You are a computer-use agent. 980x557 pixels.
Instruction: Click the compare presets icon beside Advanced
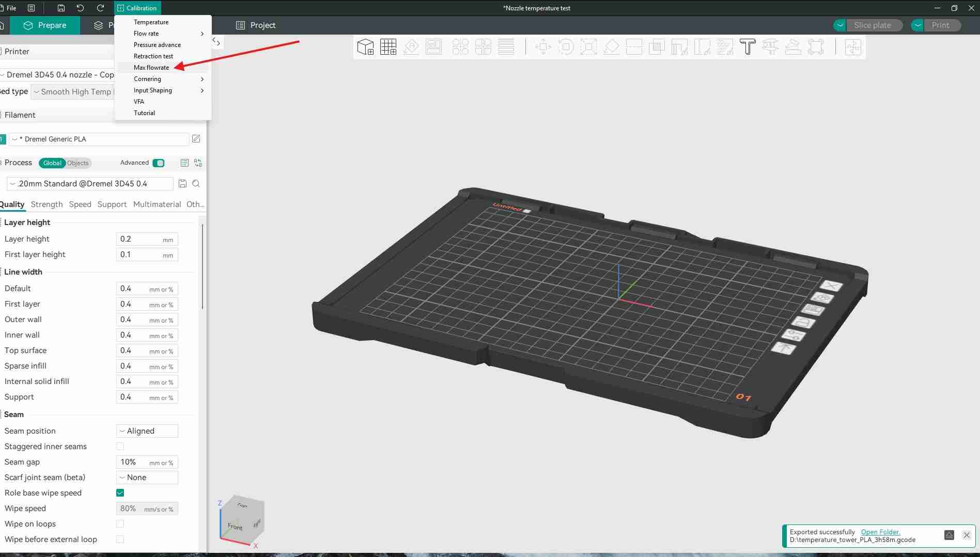pyautogui.click(x=198, y=163)
